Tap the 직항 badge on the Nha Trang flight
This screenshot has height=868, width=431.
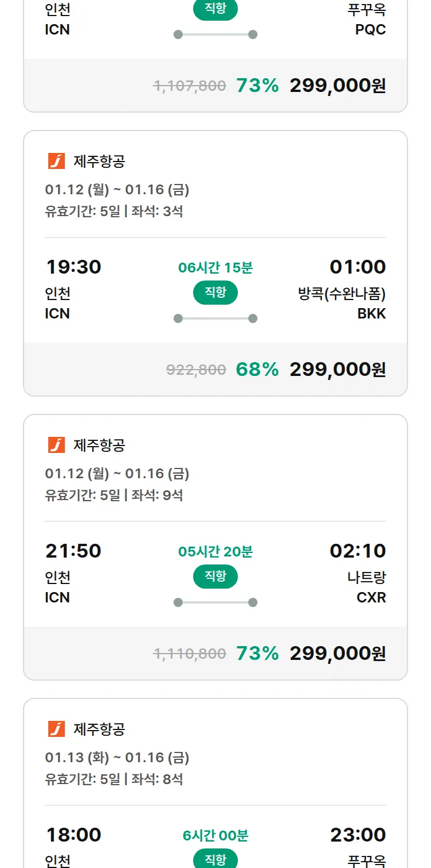click(x=215, y=577)
